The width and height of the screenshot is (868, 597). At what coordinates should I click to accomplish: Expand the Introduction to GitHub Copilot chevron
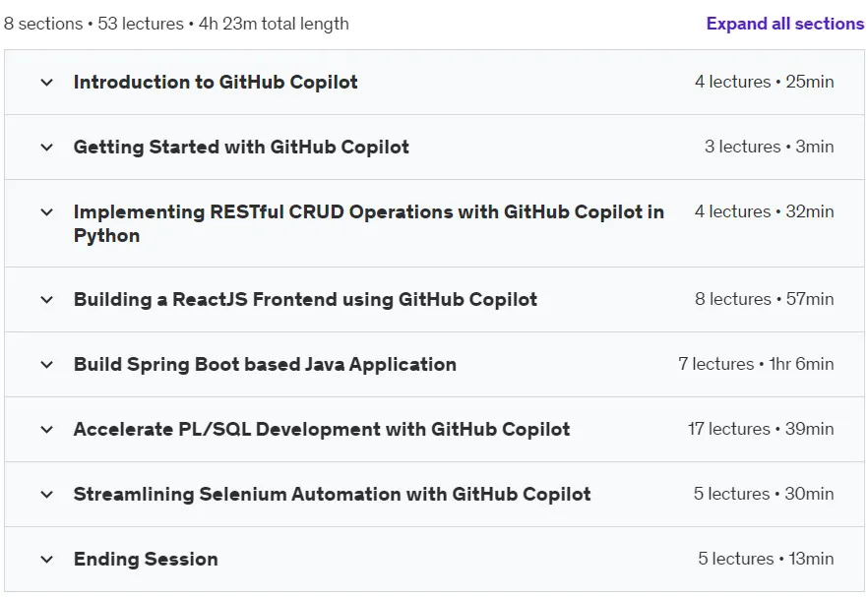tap(47, 83)
